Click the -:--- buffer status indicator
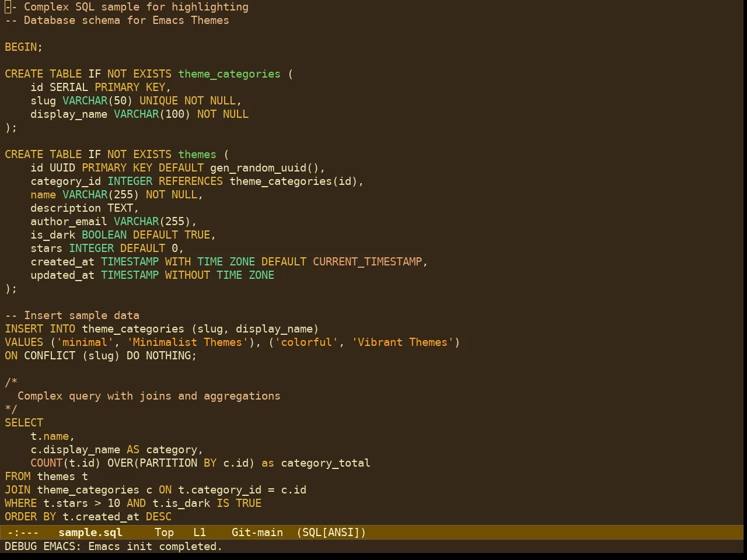 pos(23,533)
